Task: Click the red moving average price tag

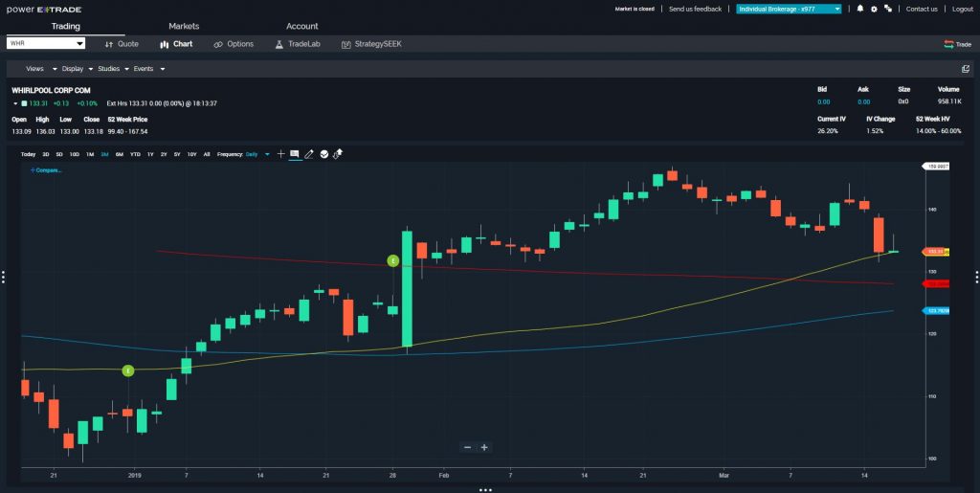Action: point(936,283)
